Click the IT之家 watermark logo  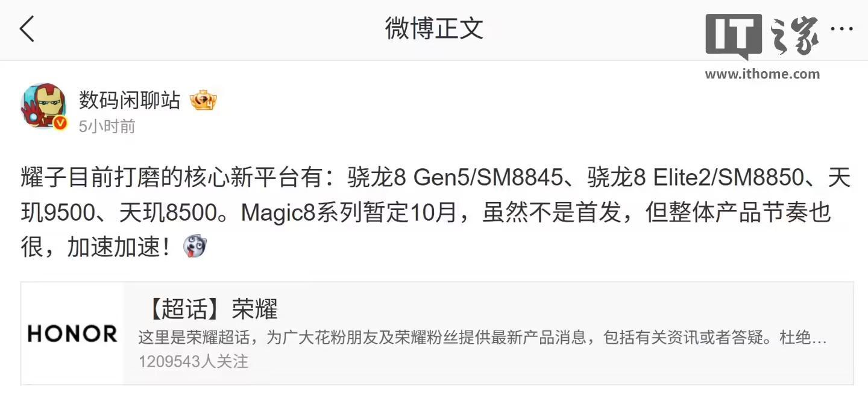pos(763,37)
